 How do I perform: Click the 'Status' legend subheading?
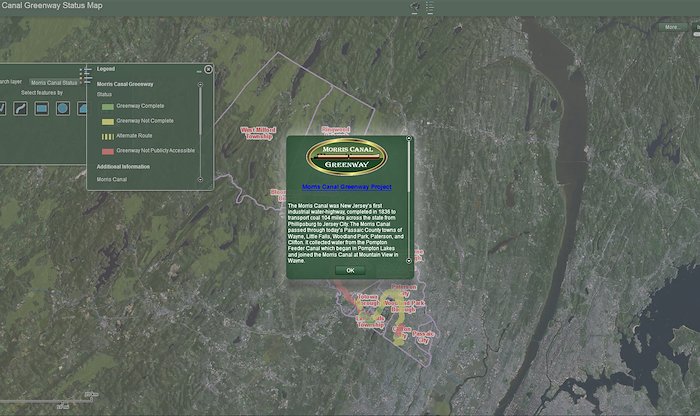(x=104, y=94)
